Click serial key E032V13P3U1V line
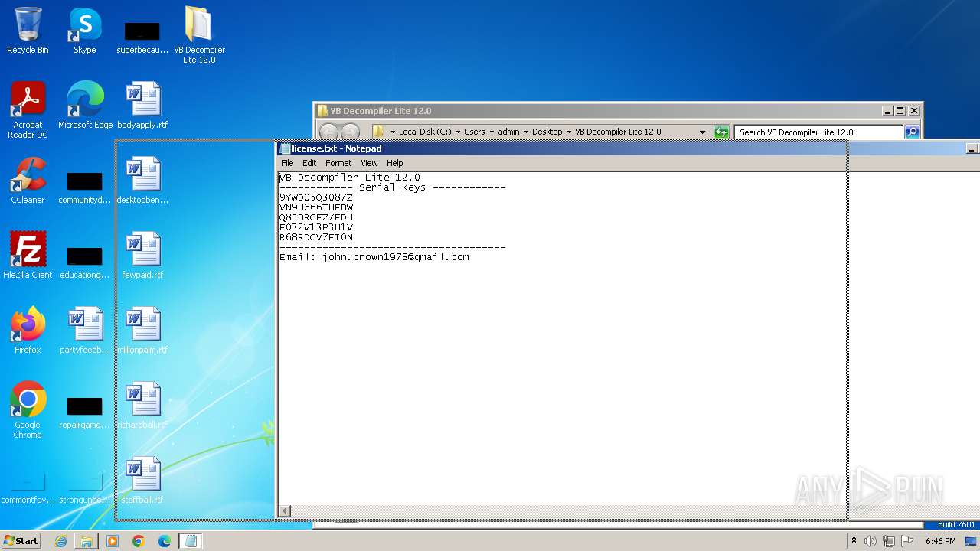Screen dimensions: 980x551 316,227
